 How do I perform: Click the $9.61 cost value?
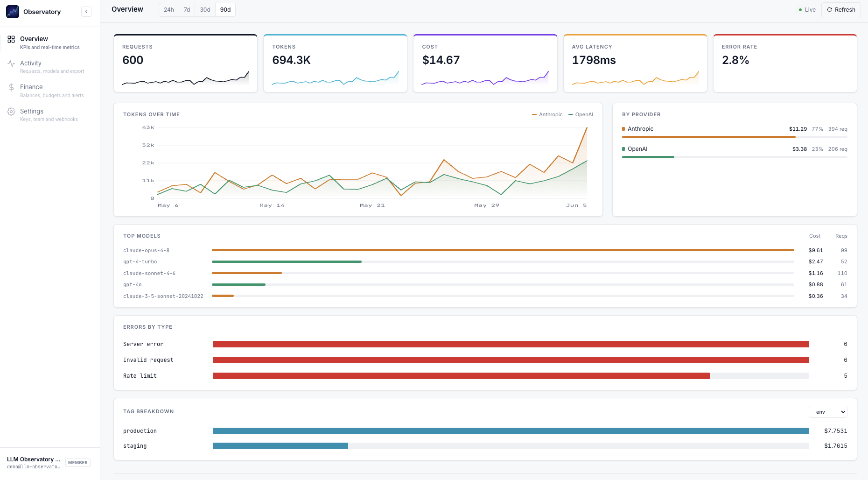pos(816,250)
